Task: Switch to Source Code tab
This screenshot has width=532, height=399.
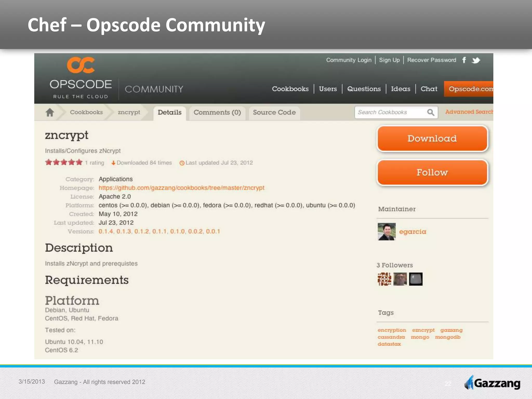Action: click(x=274, y=113)
